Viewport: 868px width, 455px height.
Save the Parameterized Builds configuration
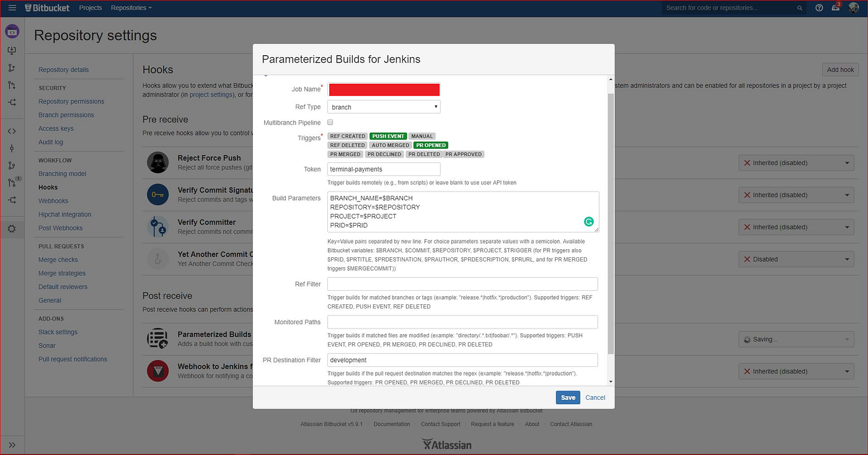point(567,397)
